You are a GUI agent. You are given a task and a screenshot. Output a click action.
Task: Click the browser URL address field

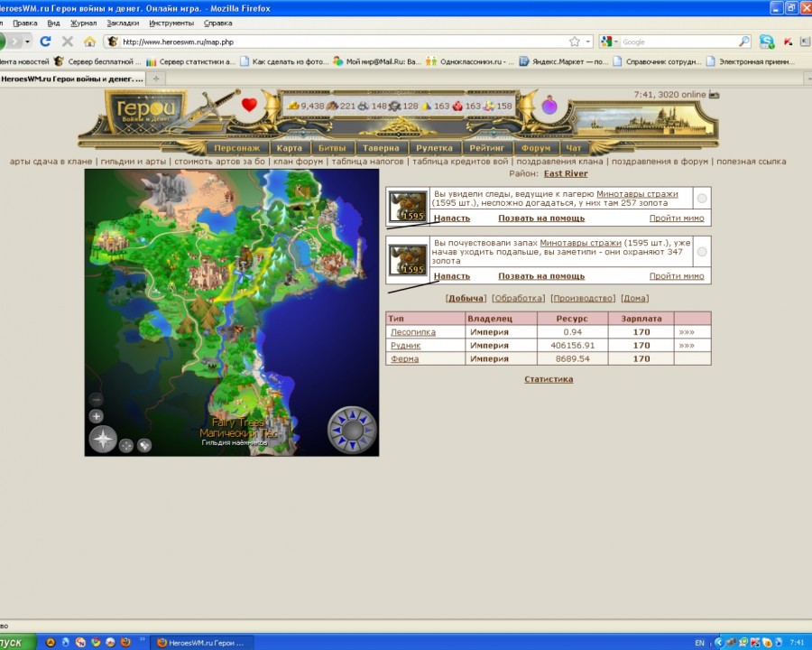[343, 42]
